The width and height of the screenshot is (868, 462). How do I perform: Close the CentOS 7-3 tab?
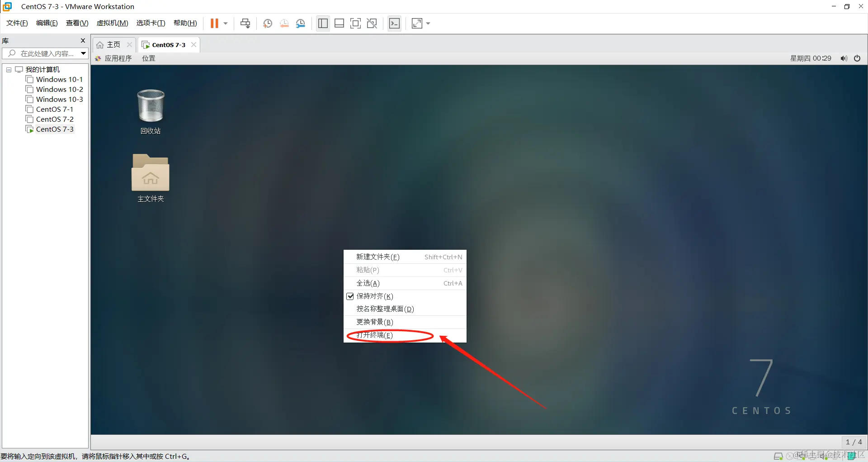coord(193,45)
